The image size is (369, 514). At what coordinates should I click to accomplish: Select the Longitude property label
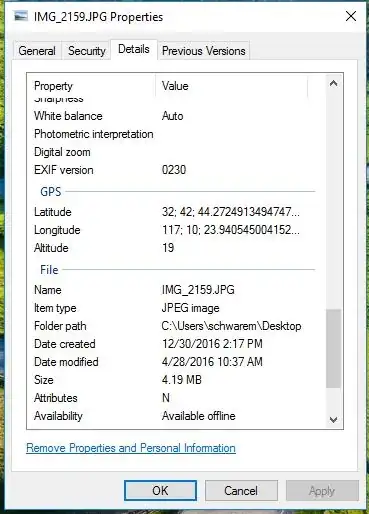click(57, 230)
